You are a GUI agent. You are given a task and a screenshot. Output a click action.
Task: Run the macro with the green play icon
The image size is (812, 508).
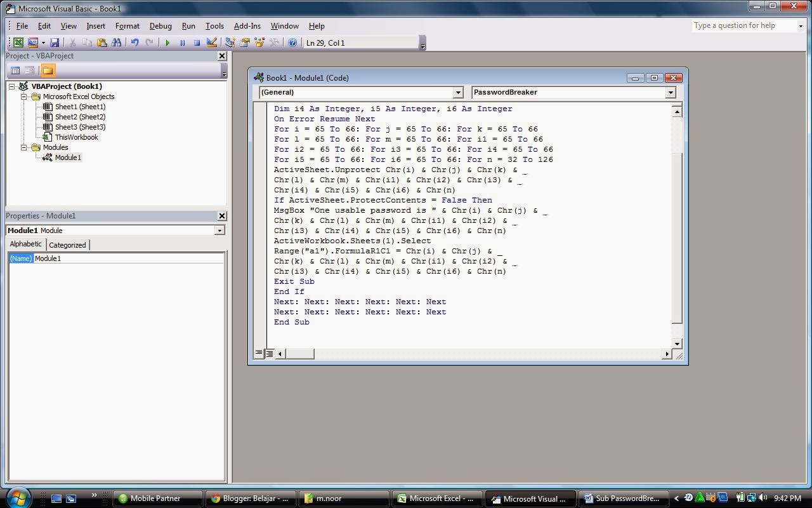(x=167, y=43)
